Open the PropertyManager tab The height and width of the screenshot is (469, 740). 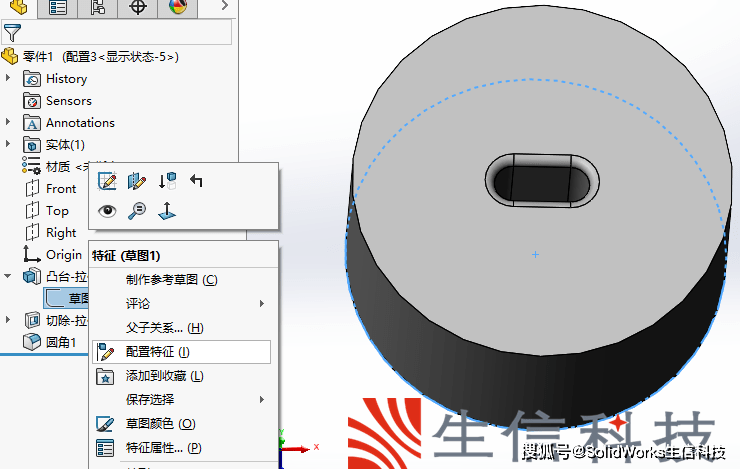point(59,9)
